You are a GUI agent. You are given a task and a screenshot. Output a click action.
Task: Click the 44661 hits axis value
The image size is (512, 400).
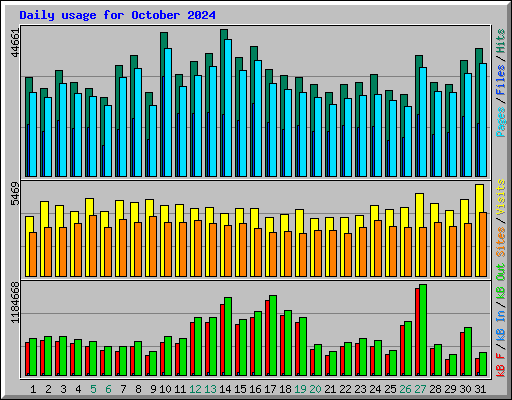pyautogui.click(x=16, y=43)
